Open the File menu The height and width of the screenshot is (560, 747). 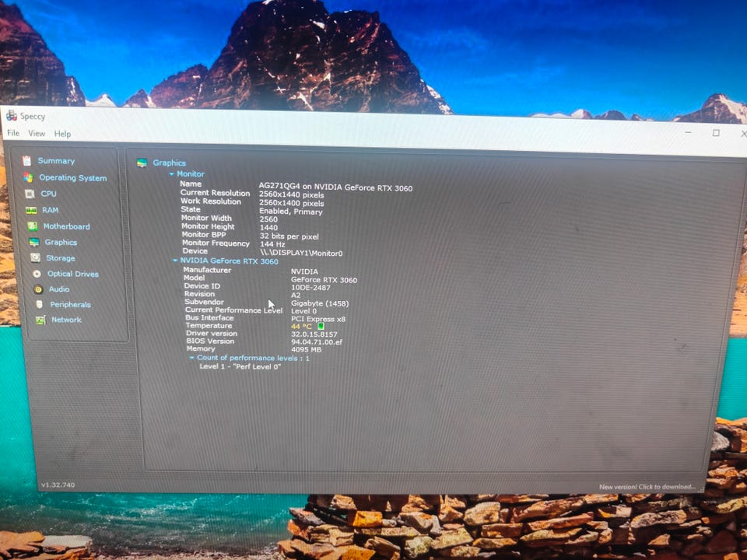(x=13, y=133)
